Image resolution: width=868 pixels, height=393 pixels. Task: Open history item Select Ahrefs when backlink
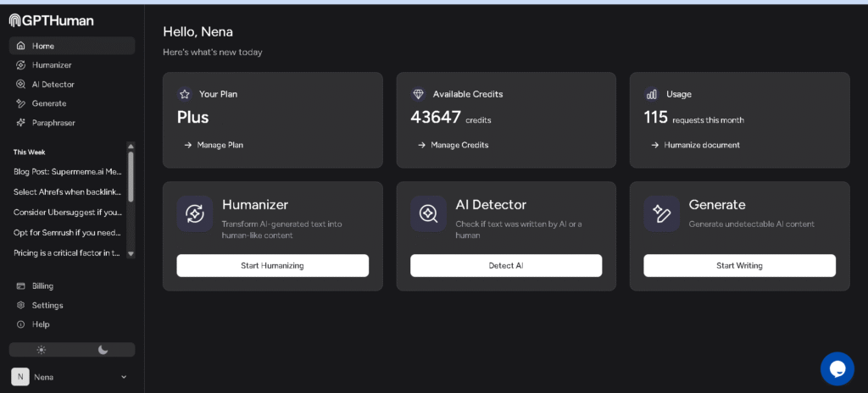pos(68,192)
